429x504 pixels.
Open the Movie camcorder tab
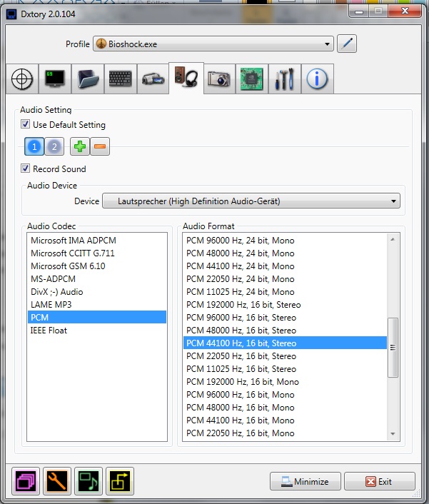(153, 79)
